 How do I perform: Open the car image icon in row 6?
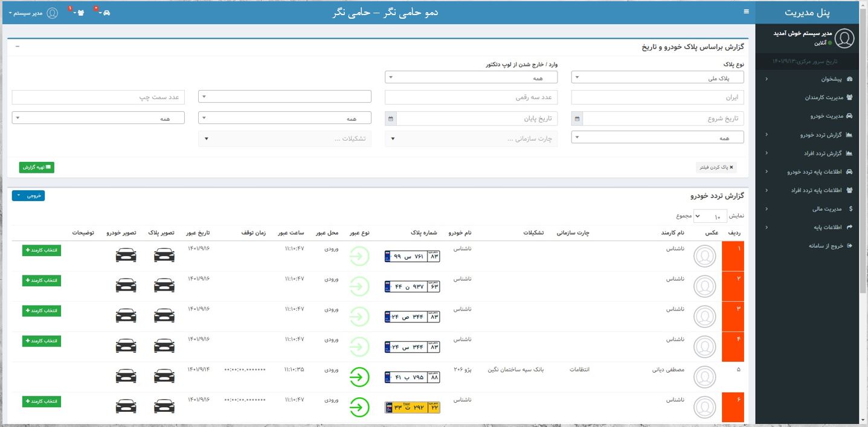[126, 406]
